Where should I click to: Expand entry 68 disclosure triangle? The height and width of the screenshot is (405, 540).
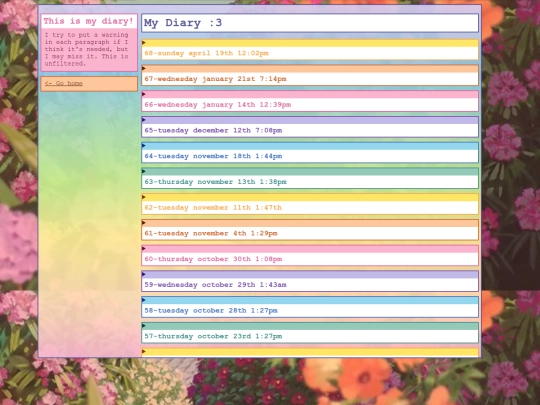coord(144,43)
